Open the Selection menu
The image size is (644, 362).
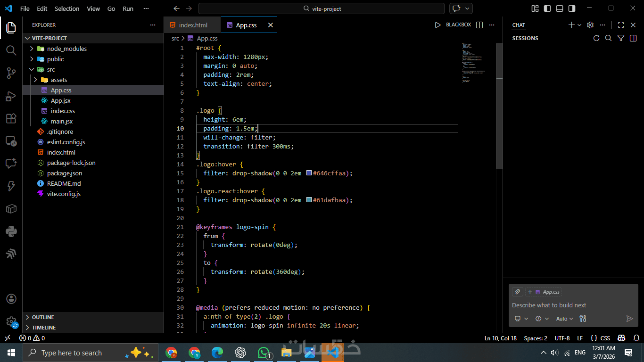[67, 8]
